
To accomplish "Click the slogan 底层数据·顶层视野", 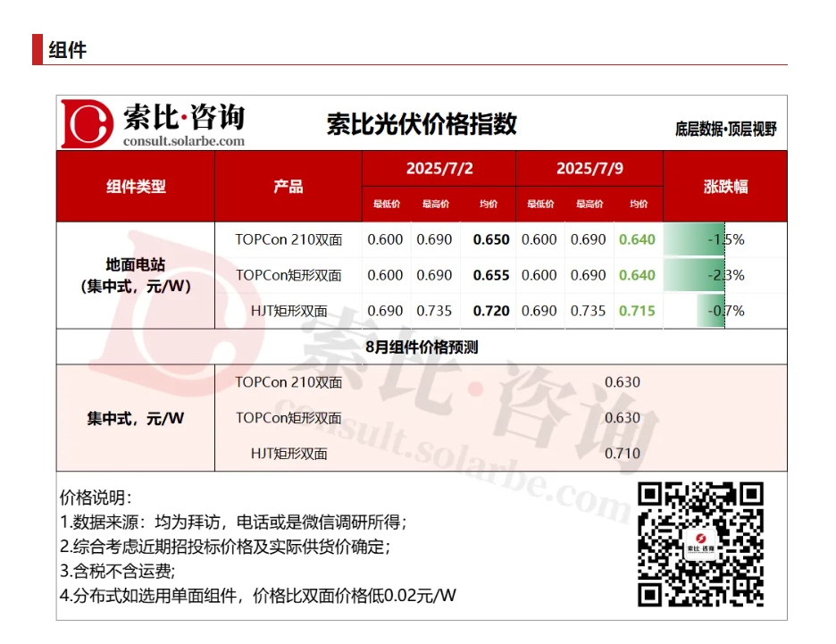I will 725,129.
